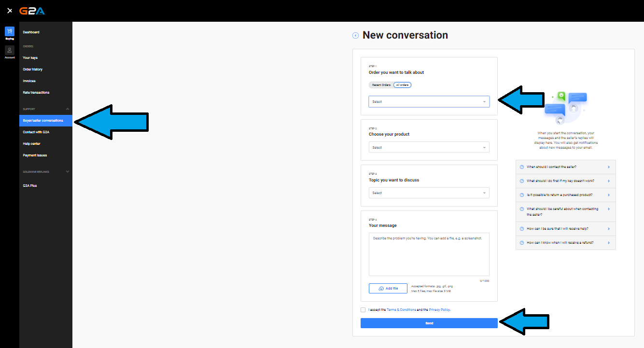Click the question icon on "Is it possible to return a purchased product?"
Image resolution: width=644 pixels, height=348 pixels.
click(x=522, y=195)
